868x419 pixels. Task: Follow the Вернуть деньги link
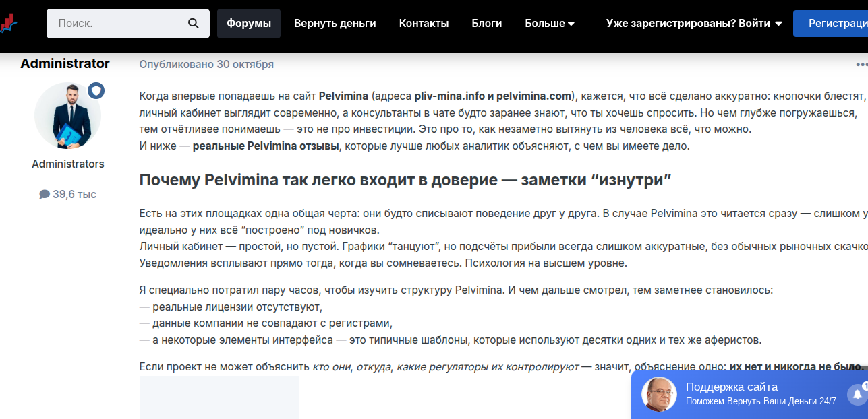click(335, 22)
